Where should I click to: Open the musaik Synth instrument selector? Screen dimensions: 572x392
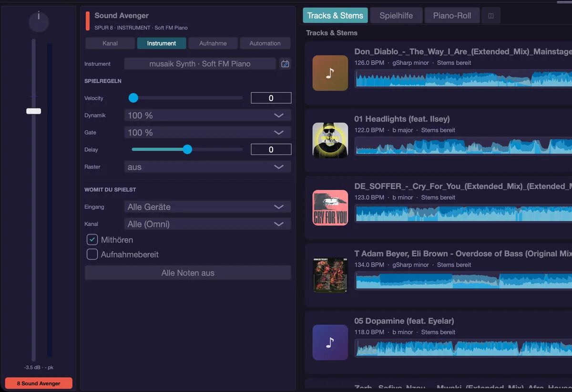click(x=200, y=63)
